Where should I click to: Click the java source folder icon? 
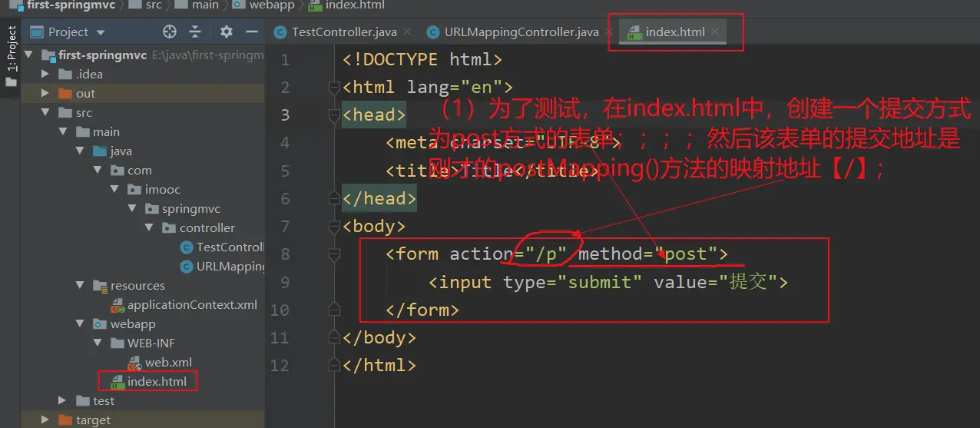(x=100, y=151)
